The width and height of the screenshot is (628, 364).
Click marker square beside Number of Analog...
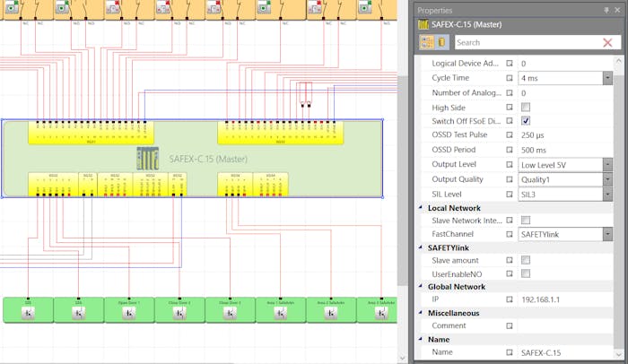(x=509, y=93)
